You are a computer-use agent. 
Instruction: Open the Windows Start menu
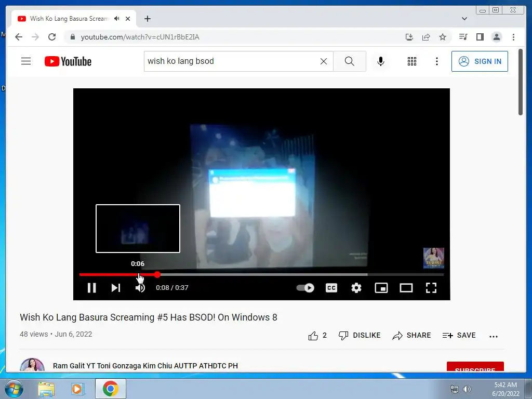pyautogui.click(x=14, y=389)
